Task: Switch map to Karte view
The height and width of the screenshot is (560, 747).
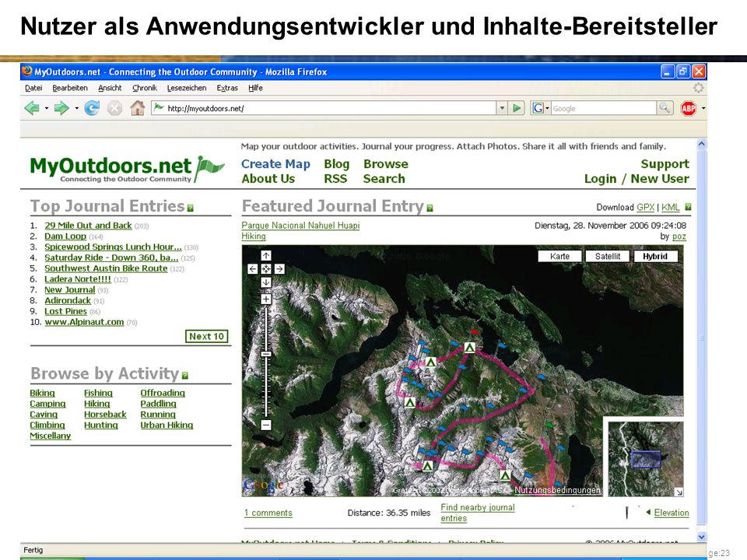Action: [x=559, y=256]
